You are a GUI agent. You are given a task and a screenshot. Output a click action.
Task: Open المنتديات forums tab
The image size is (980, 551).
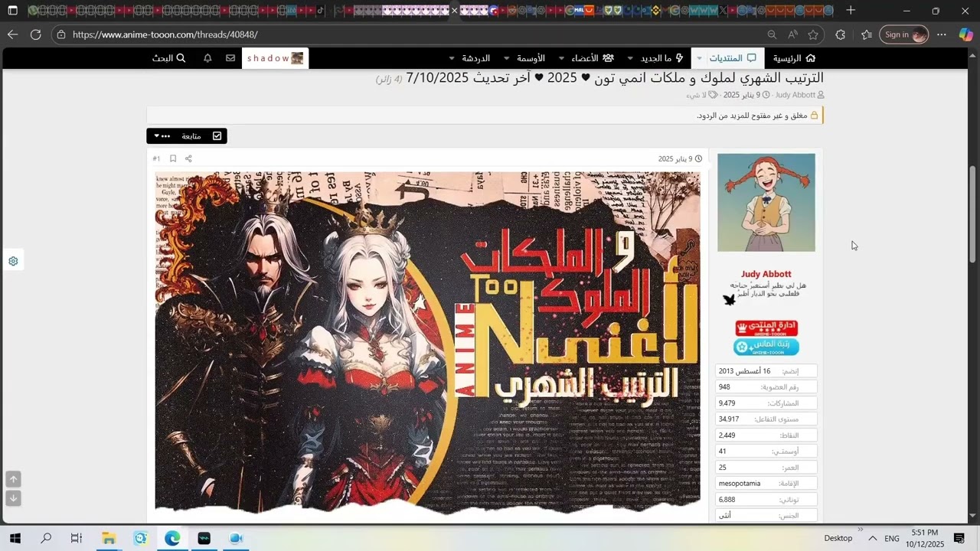[x=732, y=58]
